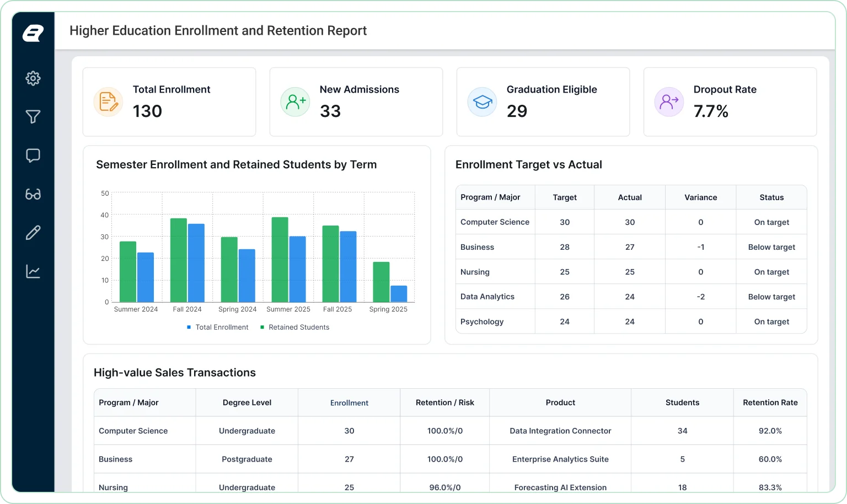This screenshot has width=847, height=504.
Task: Click the Dropout Rate person-arrow icon
Action: click(669, 102)
